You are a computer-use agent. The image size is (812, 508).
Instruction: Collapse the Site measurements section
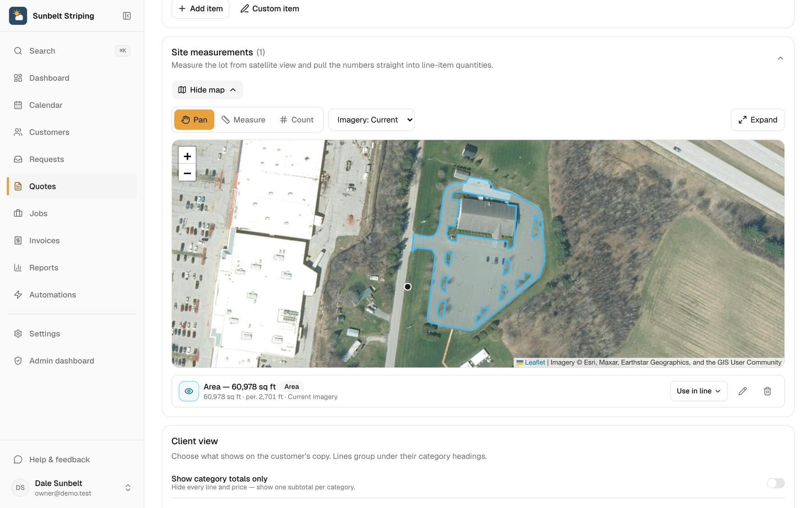coord(780,58)
